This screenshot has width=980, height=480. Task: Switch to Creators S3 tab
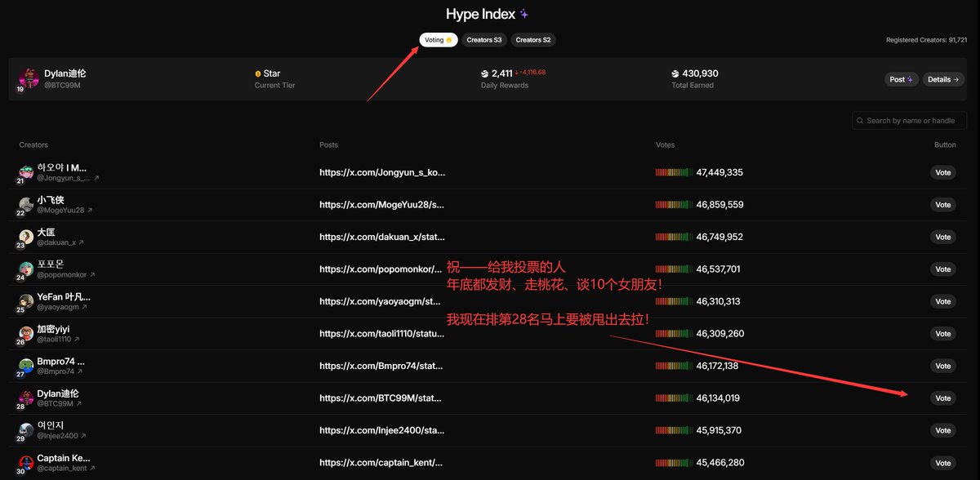click(x=484, y=40)
